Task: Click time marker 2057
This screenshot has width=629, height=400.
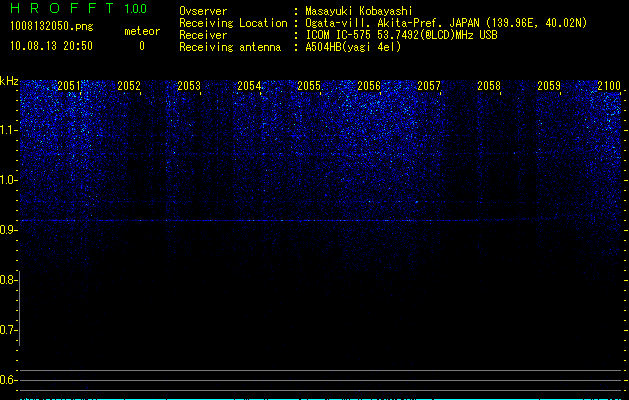Action: point(429,86)
